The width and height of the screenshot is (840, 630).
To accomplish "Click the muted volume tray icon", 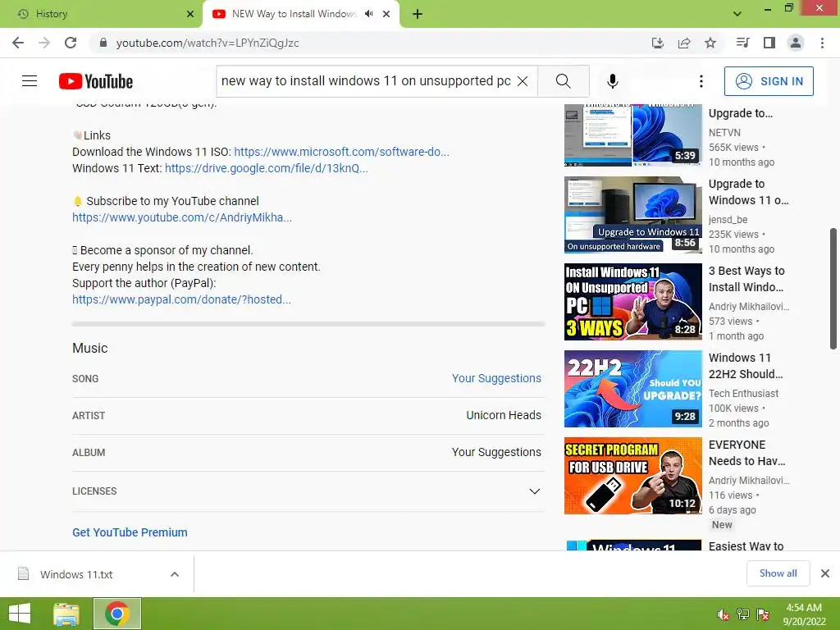I will (x=724, y=614).
